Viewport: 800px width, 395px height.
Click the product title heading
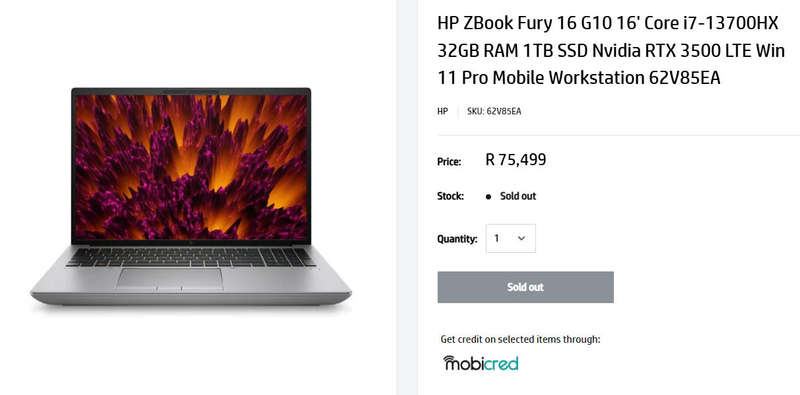611,51
